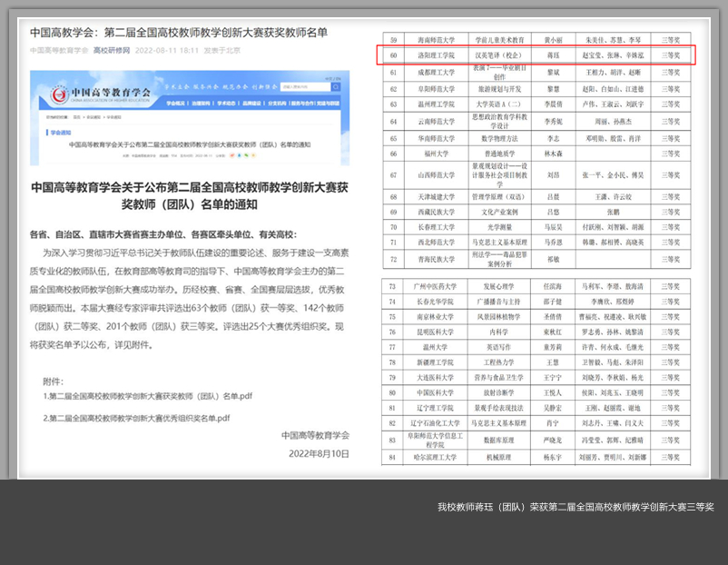
Task: Open the 学会概况 navigation item
Action: 176,104
